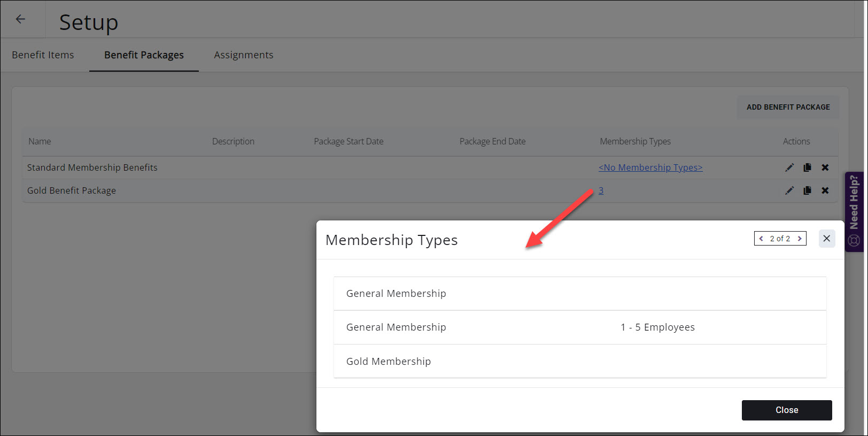
Task: Delete the Gold Benefit Package
Action: tap(825, 190)
